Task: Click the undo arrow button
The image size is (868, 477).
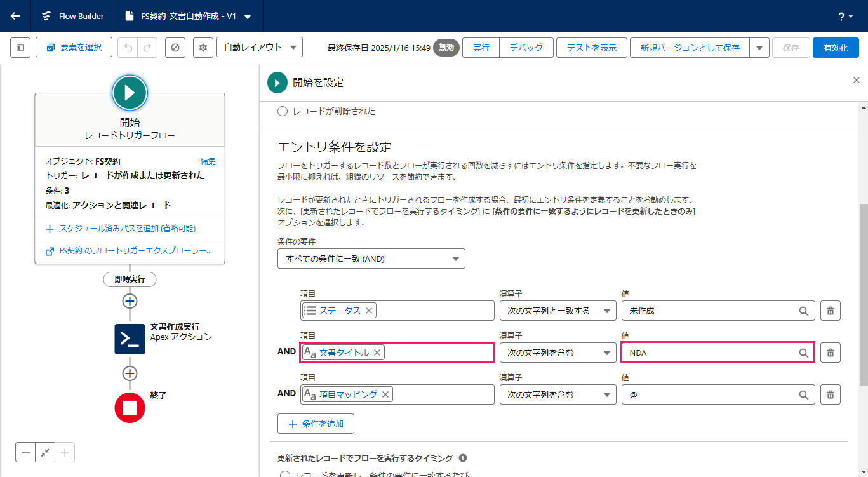Action: [x=128, y=48]
